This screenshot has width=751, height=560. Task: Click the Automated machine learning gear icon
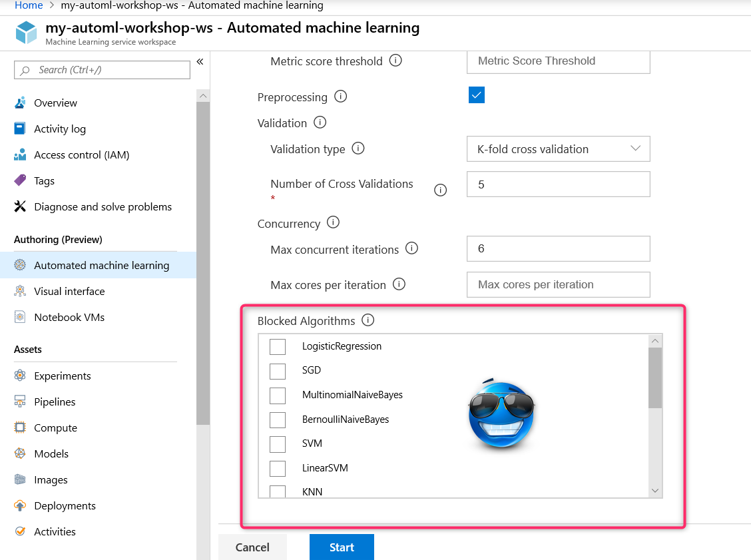pyautogui.click(x=20, y=265)
